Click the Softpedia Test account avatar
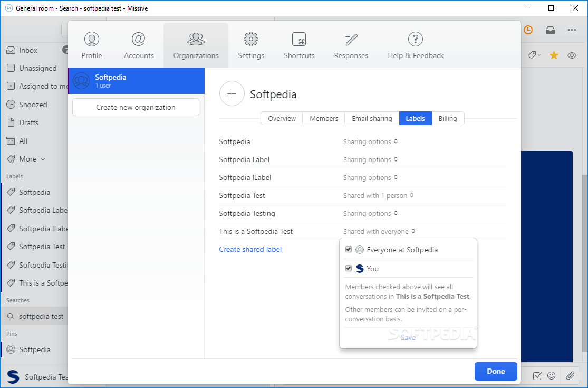The height and width of the screenshot is (388, 588). (x=13, y=377)
